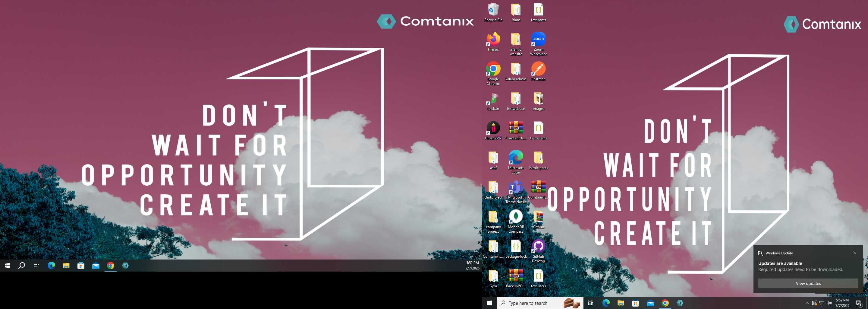The width and height of the screenshot is (868, 309).
Task: Switch to Chrome on left monitor taskbar
Action: point(111,266)
